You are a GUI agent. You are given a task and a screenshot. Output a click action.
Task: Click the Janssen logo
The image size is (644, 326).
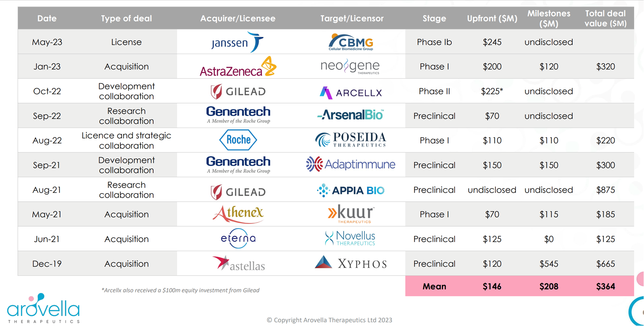coord(237,42)
